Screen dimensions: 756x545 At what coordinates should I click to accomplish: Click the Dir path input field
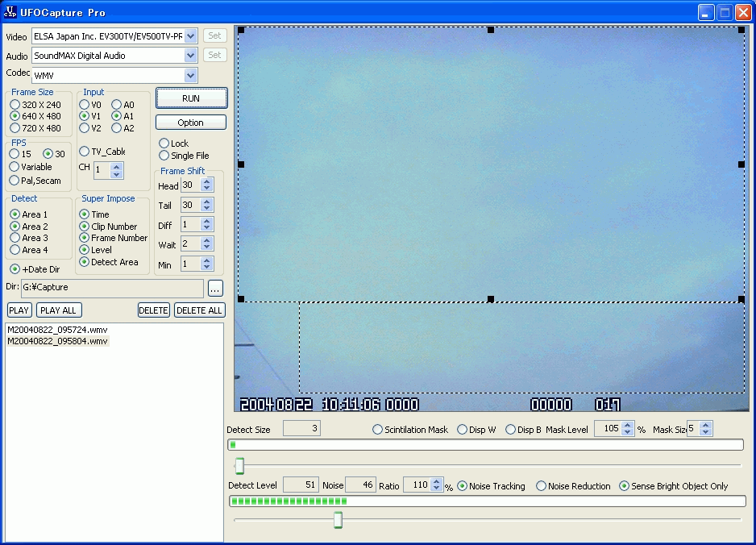tap(111, 288)
